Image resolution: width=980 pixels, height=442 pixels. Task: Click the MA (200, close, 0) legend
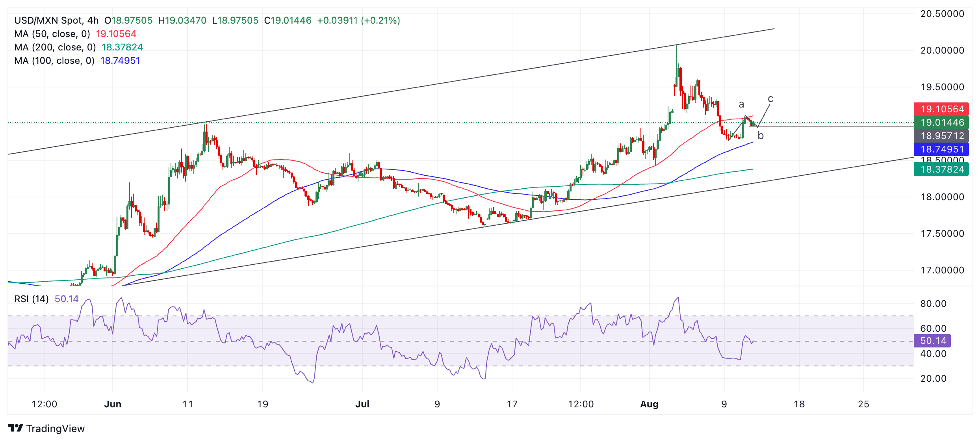[x=55, y=47]
